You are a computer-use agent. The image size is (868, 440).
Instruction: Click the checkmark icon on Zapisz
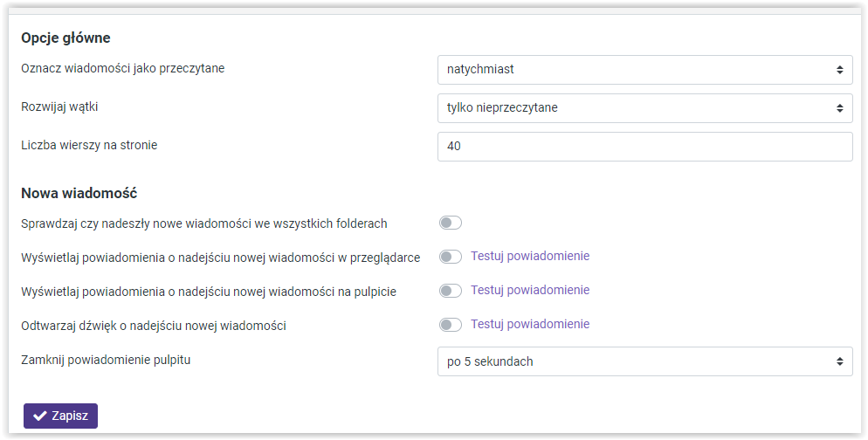40,416
